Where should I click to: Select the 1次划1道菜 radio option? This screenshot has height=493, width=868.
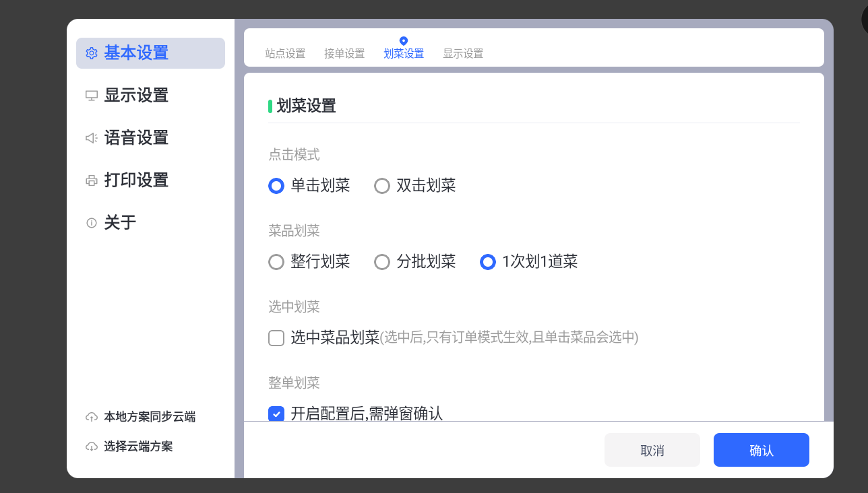pos(488,262)
